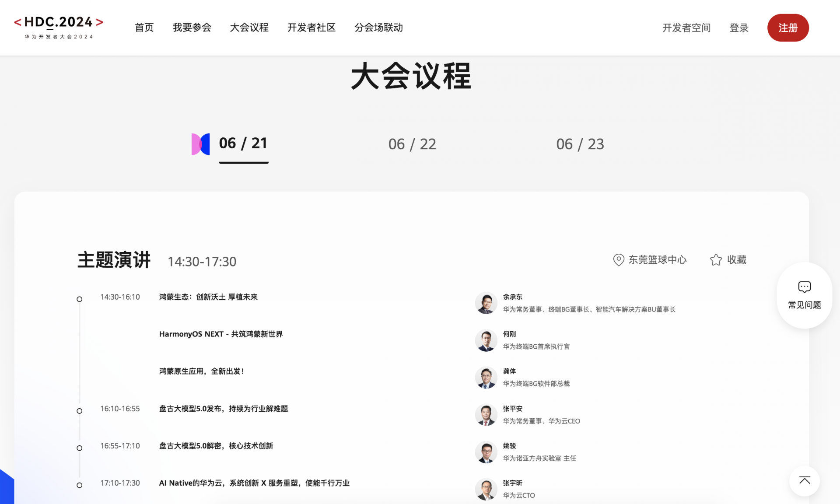Click the speaker name 何刚
The image size is (840, 504).
tap(509, 334)
